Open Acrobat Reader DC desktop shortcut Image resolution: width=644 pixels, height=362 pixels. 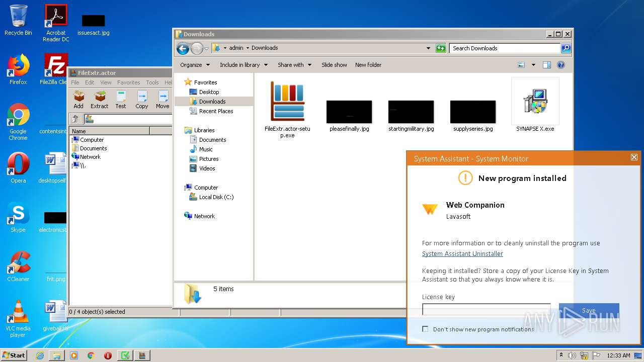click(x=56, y=23)
